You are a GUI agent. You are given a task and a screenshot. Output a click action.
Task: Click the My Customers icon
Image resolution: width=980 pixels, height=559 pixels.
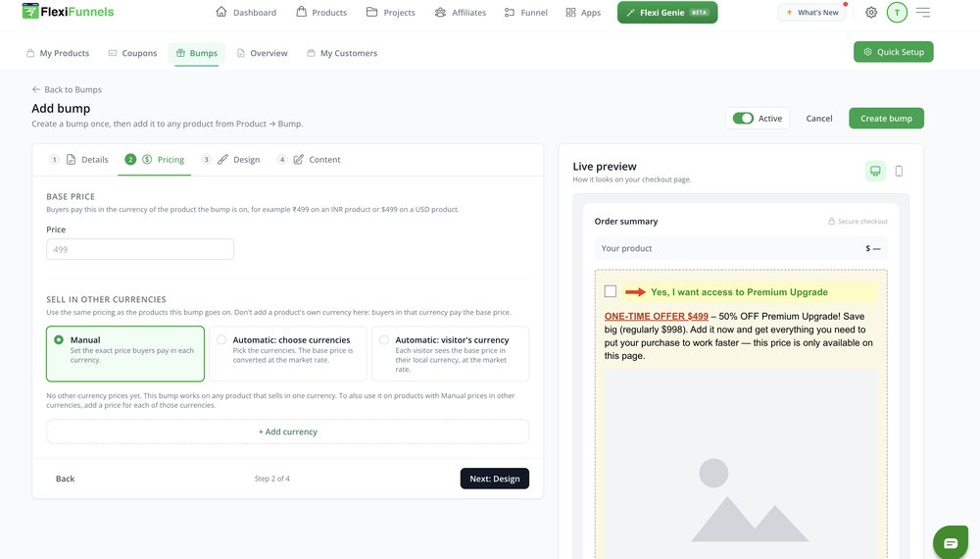point(311,53)
